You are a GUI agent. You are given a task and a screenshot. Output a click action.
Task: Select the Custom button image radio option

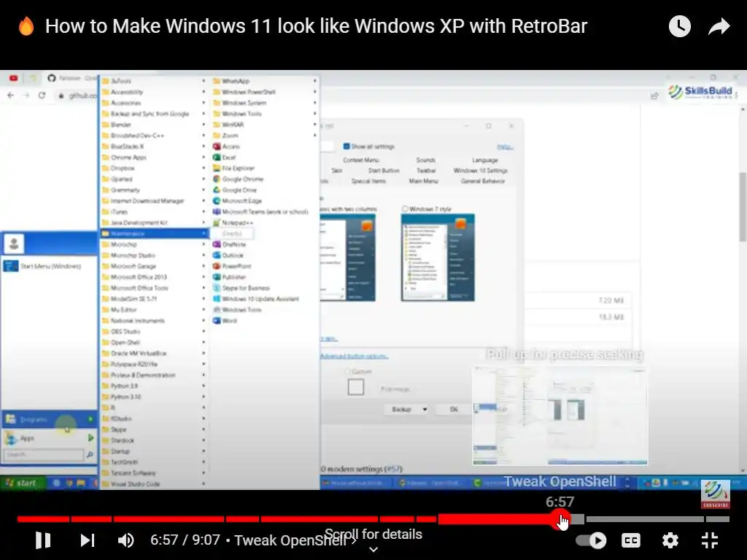click(x=348, y=371)
